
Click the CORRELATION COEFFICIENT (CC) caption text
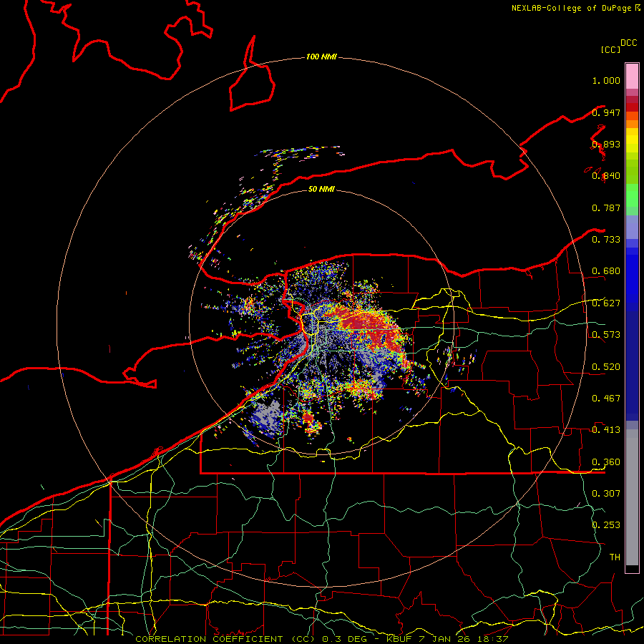pos(225,639)
